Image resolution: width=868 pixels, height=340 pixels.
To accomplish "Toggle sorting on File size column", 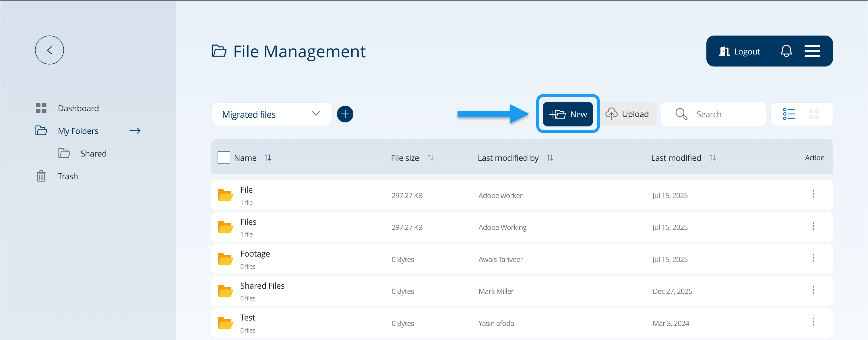I will point(430,158).
